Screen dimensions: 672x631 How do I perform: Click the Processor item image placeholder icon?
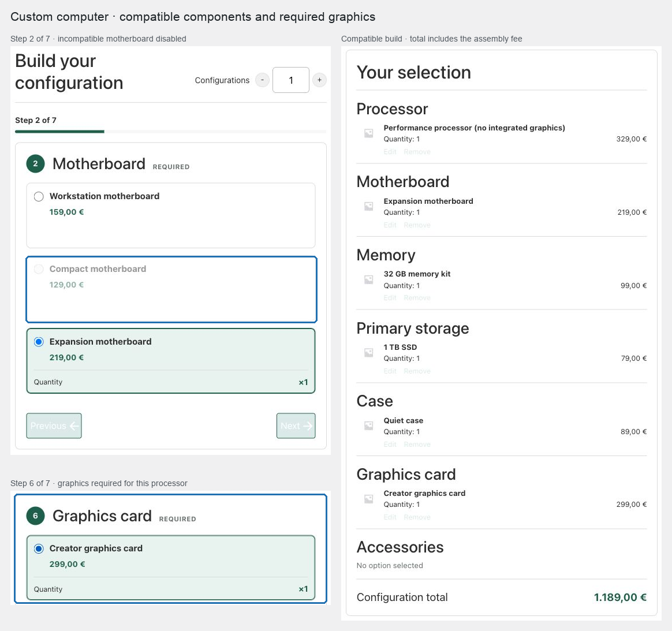(368, 133)
